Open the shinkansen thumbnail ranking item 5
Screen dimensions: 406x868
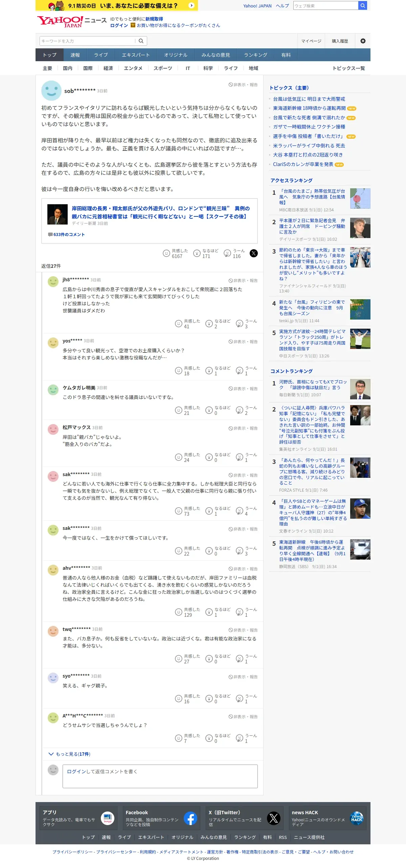[360, 549]
